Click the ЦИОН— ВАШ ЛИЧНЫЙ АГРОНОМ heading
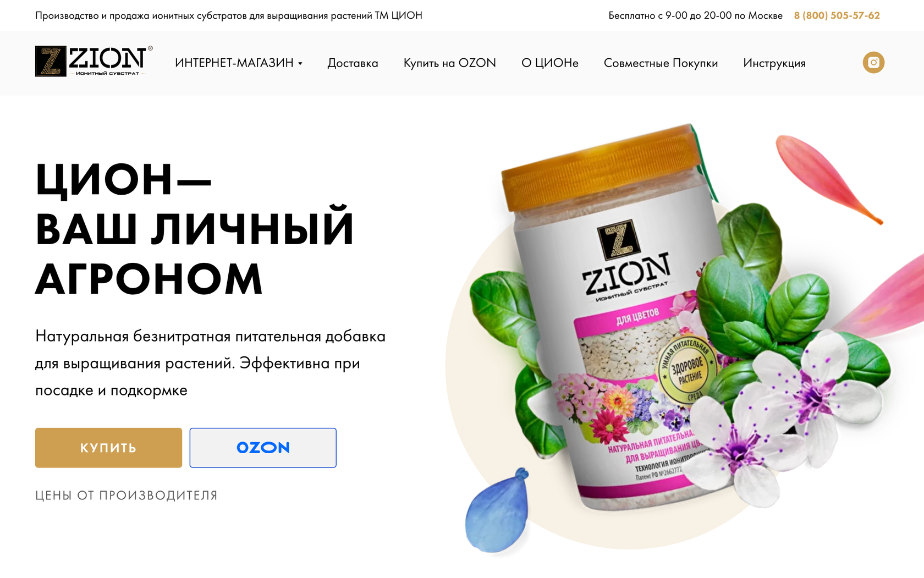 click(x=195, y=229)
